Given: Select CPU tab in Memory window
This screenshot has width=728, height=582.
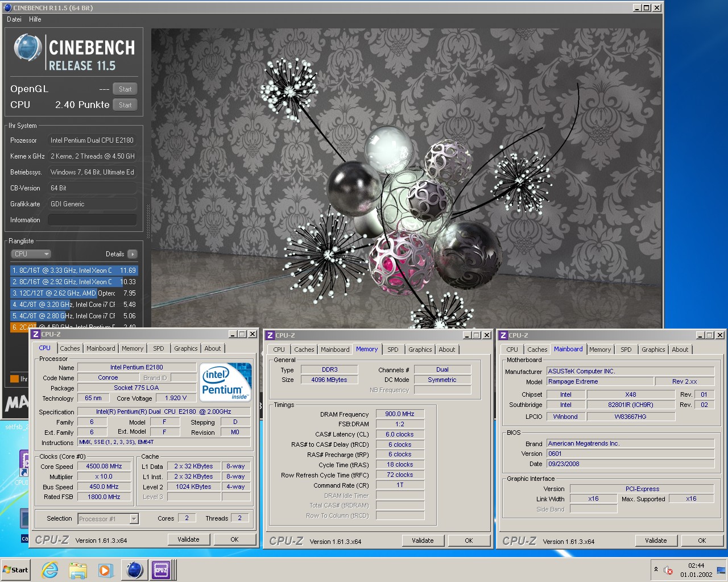Looking at the screenshot, I should [279, 350].
